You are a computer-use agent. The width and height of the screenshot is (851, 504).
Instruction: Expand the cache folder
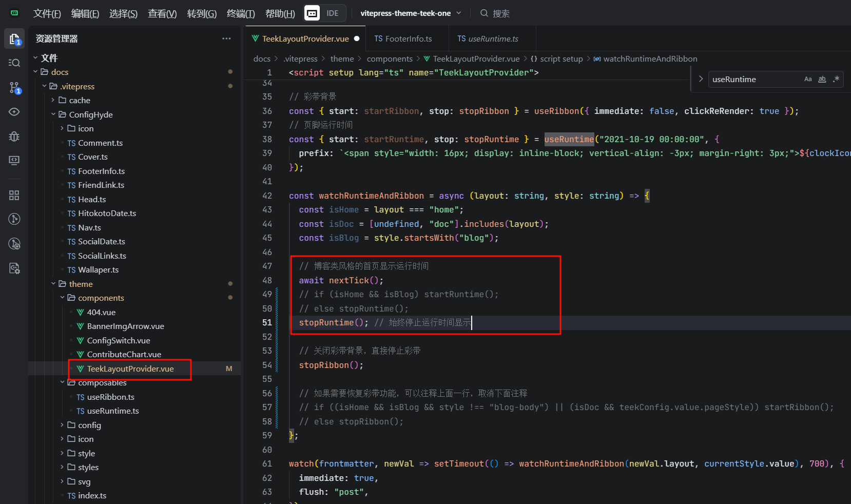click(x=80, y=100)
